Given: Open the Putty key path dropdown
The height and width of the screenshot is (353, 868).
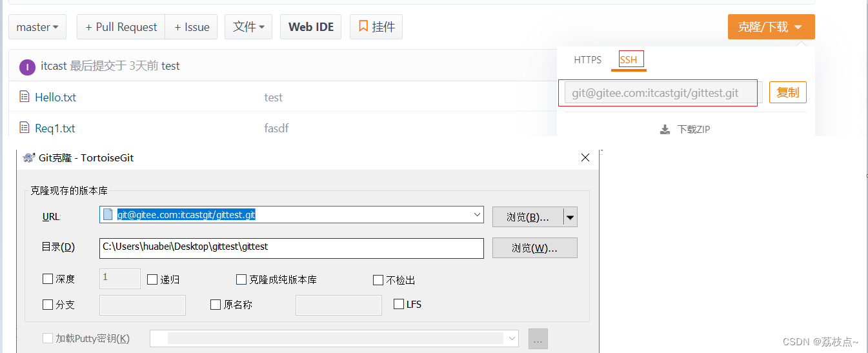Looking at the screenshot, I should (x=512, y=338).
